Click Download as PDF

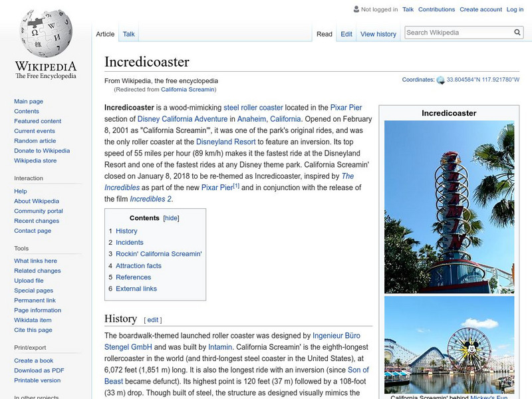(39, 370)
